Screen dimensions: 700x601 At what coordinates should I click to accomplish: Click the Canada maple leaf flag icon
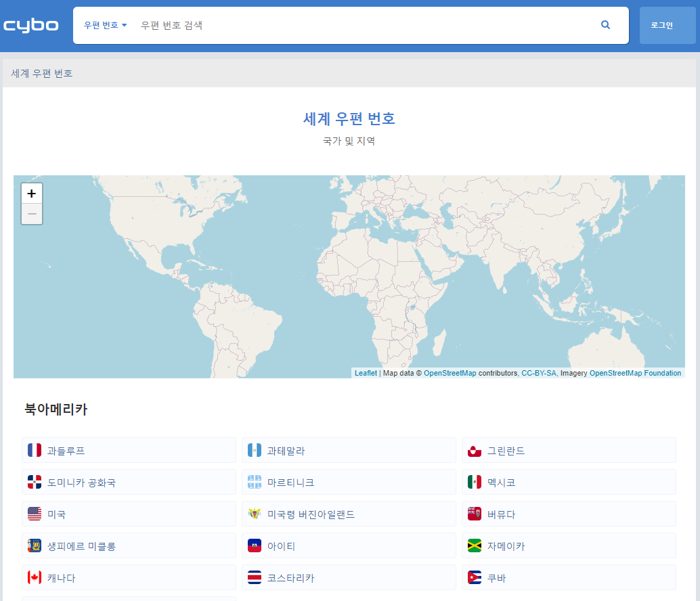34,577
